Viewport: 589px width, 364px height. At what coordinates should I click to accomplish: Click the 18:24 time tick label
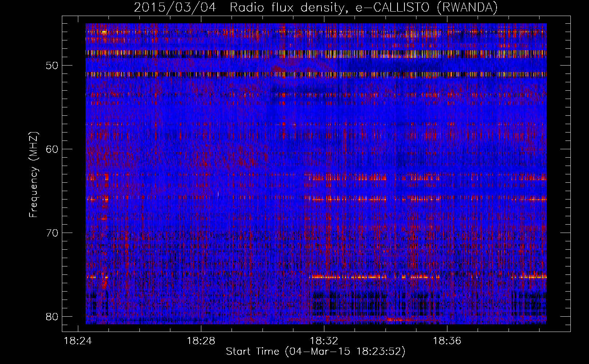point(78,341)
